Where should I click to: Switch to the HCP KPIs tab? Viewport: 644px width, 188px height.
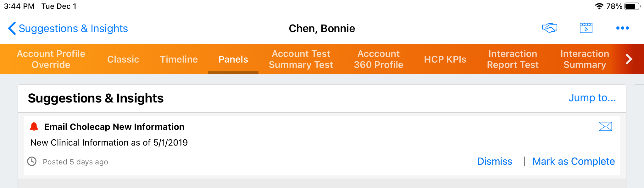tap(445, 59)
